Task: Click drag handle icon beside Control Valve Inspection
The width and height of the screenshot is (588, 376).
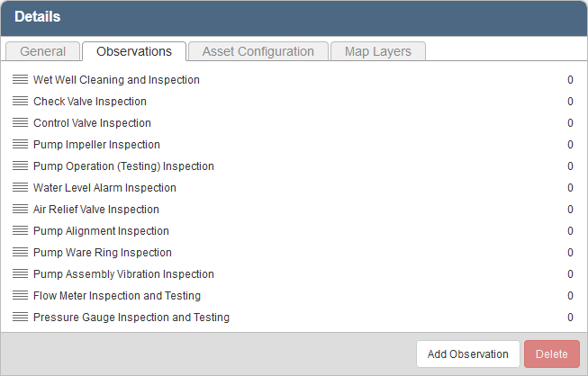Action: (20, 123)
